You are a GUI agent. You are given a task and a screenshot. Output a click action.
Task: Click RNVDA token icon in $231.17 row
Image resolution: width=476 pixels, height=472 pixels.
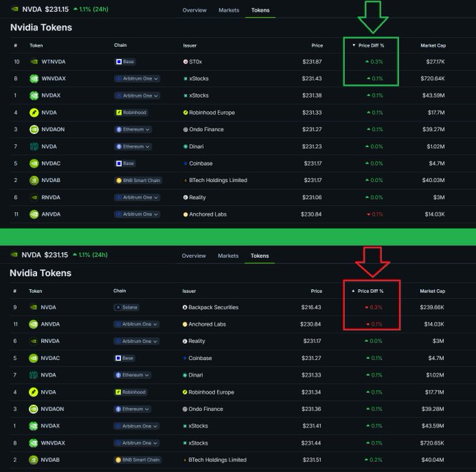pos(34,341)
